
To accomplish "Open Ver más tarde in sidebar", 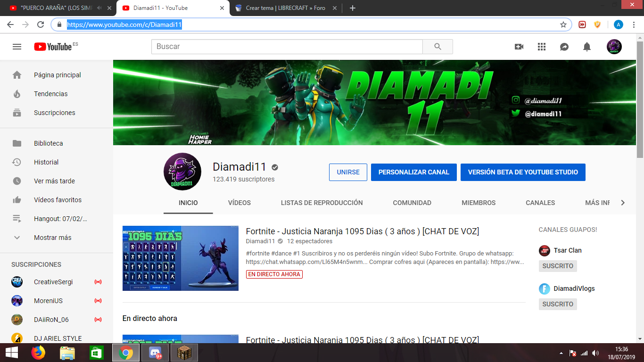I will tap(57, 181).
